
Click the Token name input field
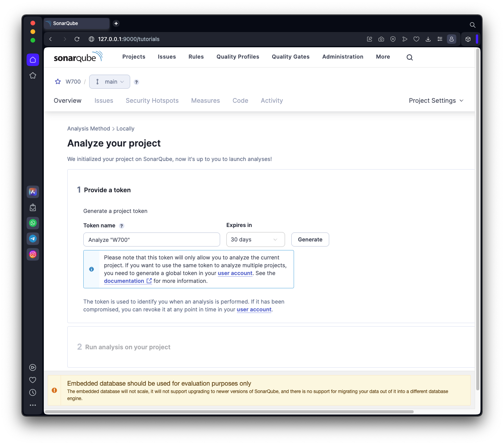152,239
